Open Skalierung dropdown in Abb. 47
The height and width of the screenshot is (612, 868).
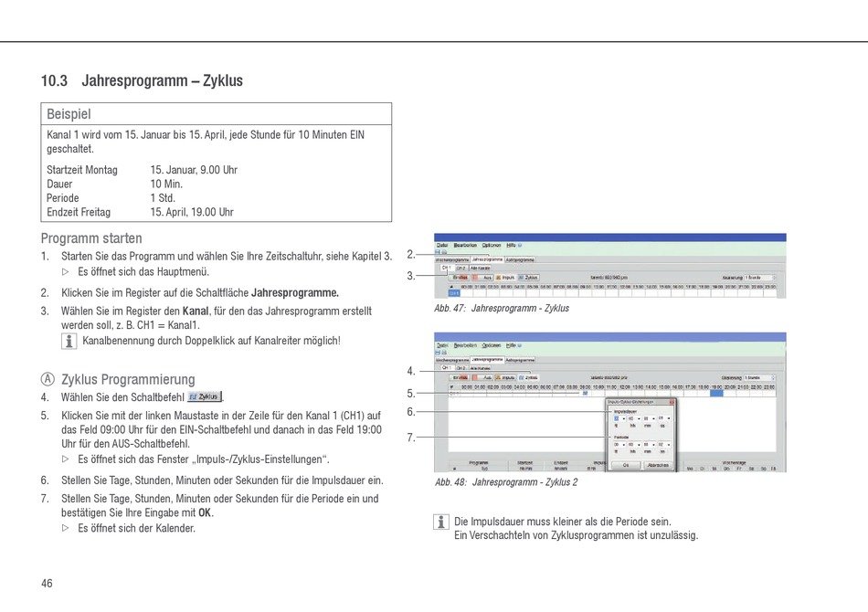tap(760, 277)
